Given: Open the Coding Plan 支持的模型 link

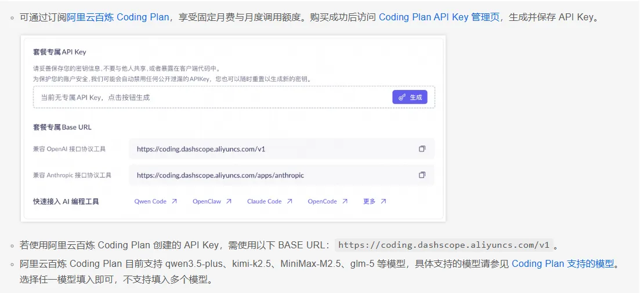Looking at the screenshot, I should 563,263.
